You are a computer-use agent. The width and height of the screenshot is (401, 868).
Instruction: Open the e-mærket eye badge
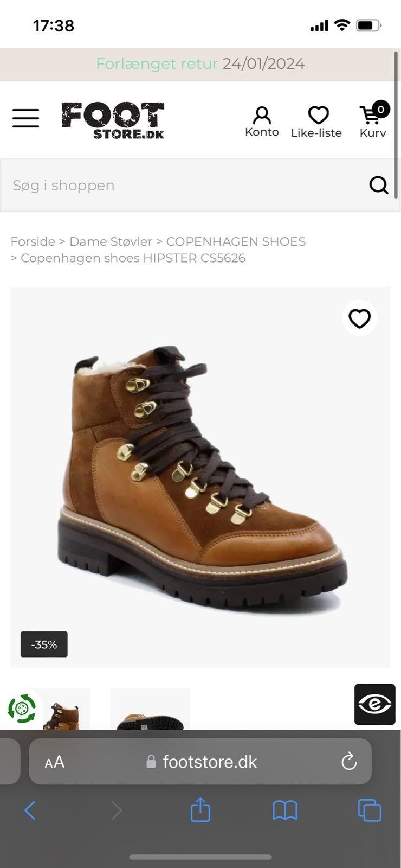pos(374,704)
